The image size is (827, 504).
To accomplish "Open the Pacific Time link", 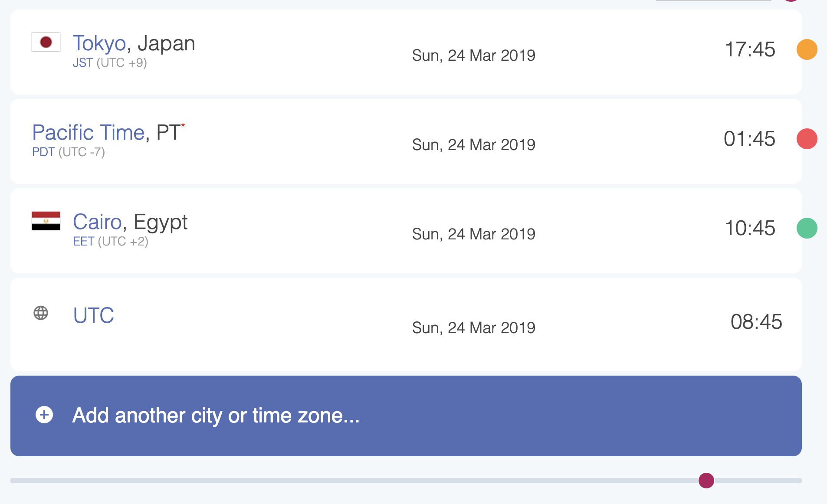I will click(x=88, y=133).
